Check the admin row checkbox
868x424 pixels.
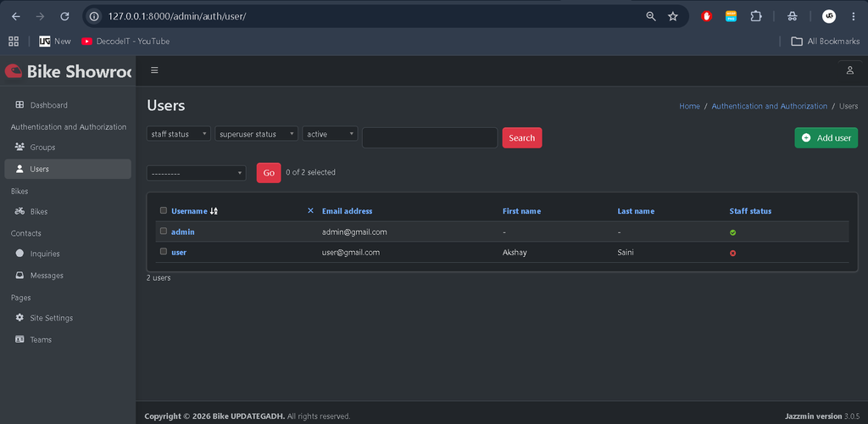(164, 232)
